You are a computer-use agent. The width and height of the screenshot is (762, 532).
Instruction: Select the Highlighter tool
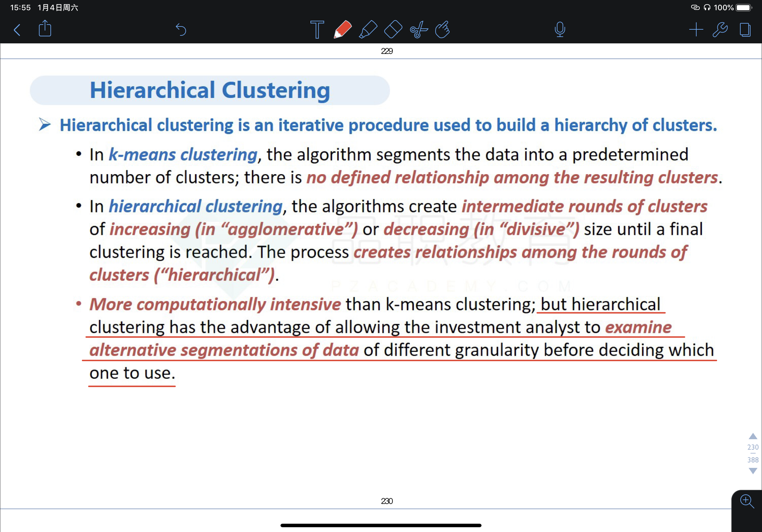coord(368,30)
